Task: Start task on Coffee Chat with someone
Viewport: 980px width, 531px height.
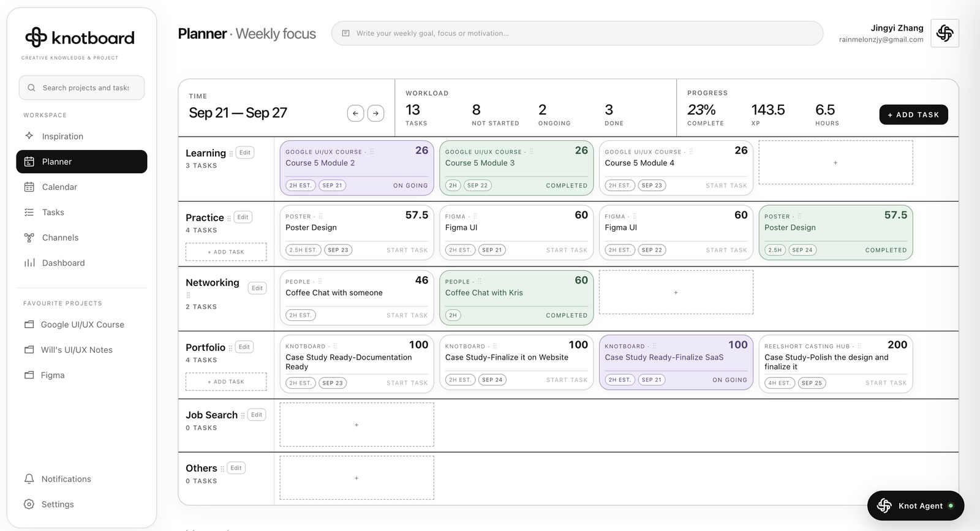Action: pyautogui.click(x=407, y=315)
